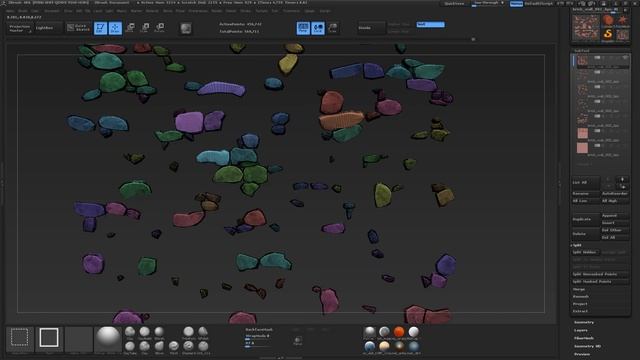
Task: Open the large brick wall tool thumbnail
Action: [x=586, y=27]
